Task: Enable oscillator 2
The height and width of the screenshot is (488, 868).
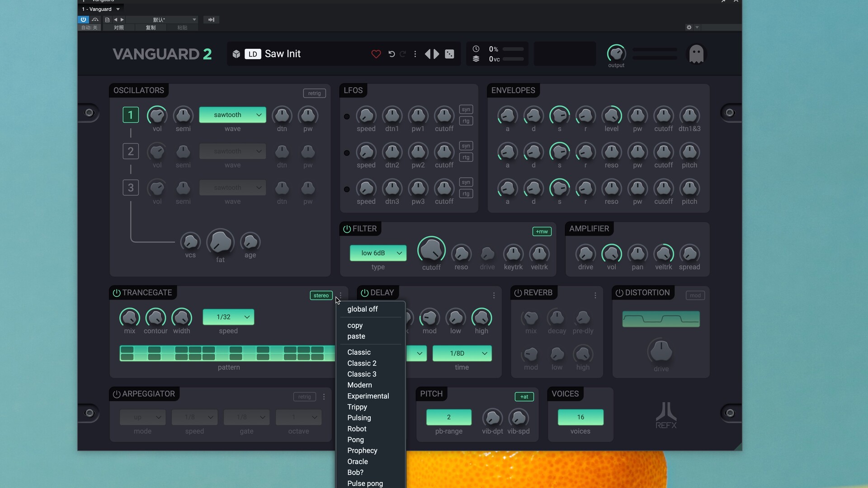Action: pos(131,151)
